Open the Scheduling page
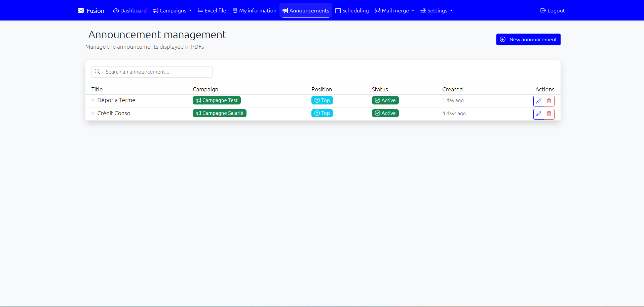 point(352,10)
